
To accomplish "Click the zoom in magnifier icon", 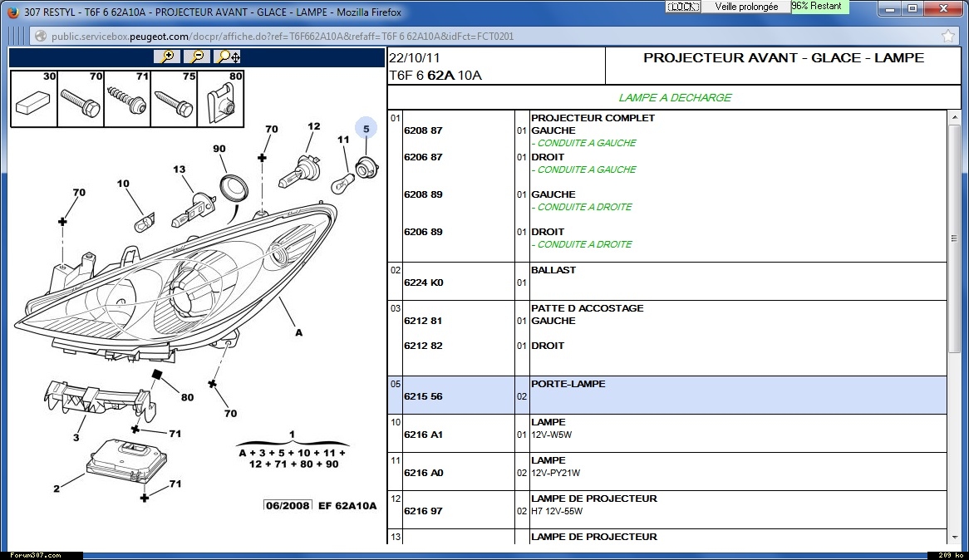I will (x=168, y=56).
